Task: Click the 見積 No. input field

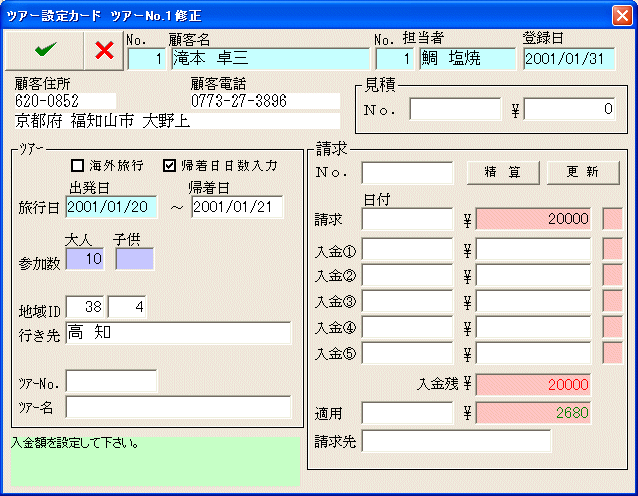Action: (455, 109)
